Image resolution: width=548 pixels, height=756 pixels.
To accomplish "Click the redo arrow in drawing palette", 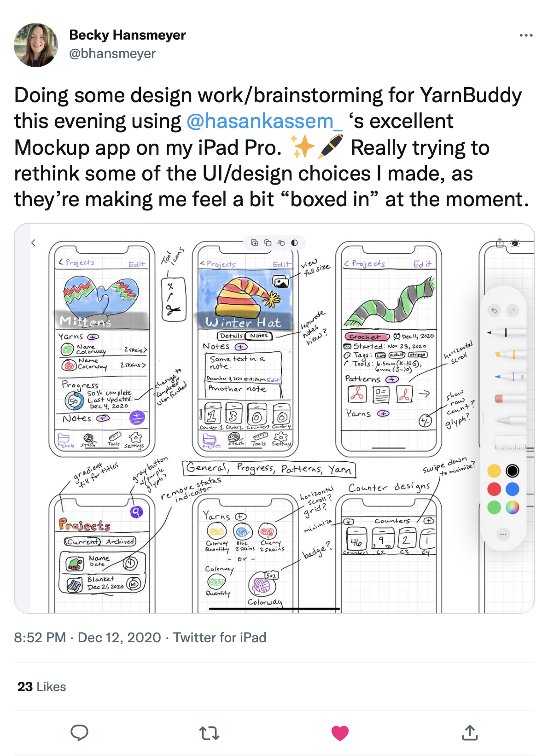I will coord(512,311).
